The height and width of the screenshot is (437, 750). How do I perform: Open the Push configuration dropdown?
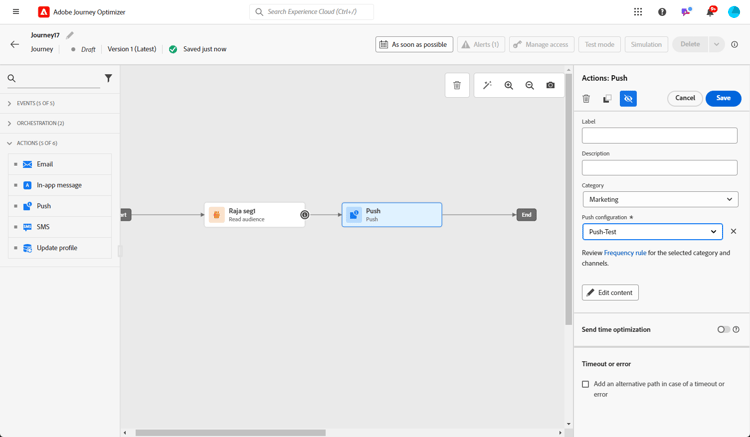click(652, 232)
